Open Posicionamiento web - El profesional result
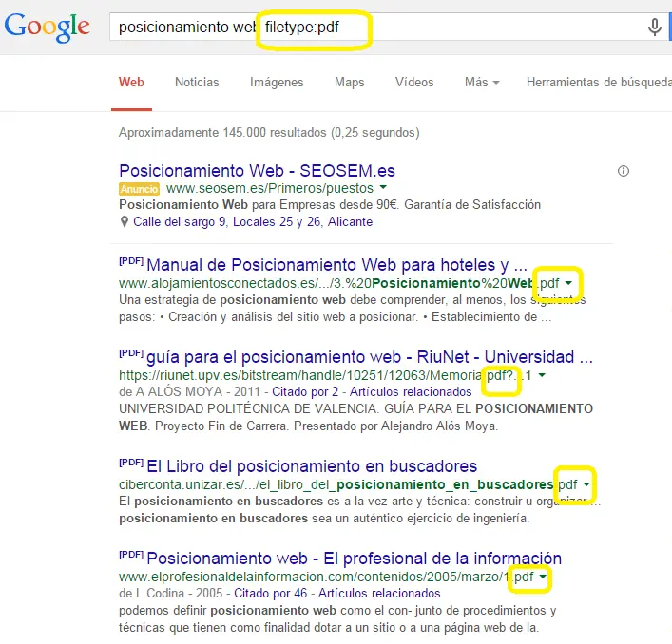The width and height of the screenshot is (672, 644). click(354, 559)
